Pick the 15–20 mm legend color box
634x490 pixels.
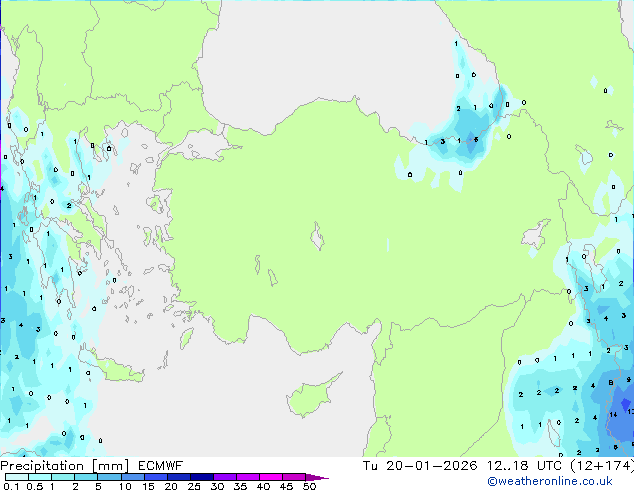coord(155,477)
